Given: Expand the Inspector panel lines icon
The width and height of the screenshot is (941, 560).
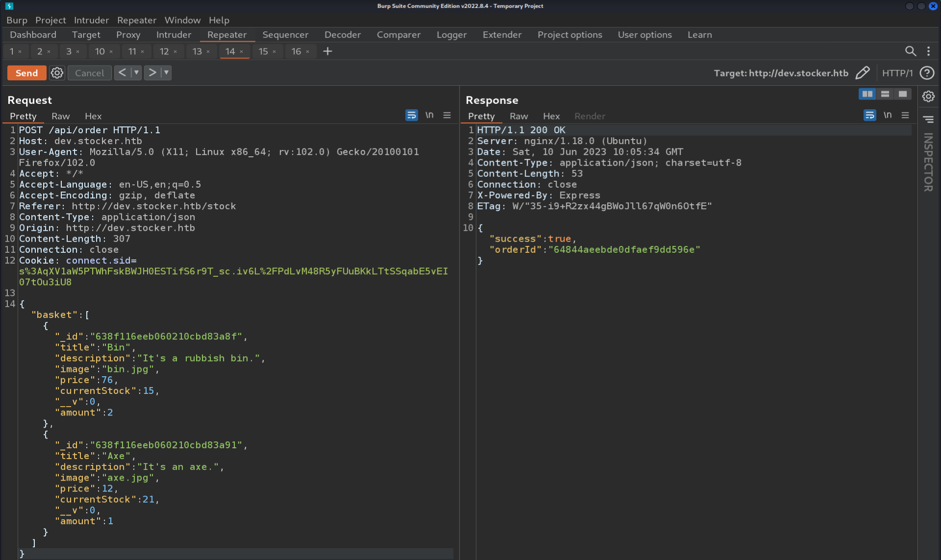Looking at the screenshot, I should tap(928, 119).
